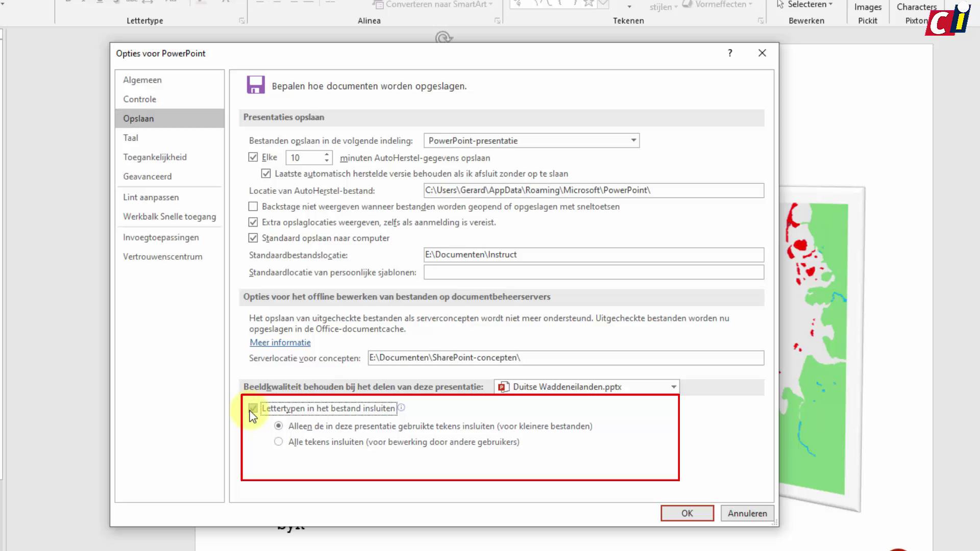This screenshot has height=551, width=980.
Task: Open Tekenen dialog launcher icon
Action: pyautogui.click(x=761, y=21)
